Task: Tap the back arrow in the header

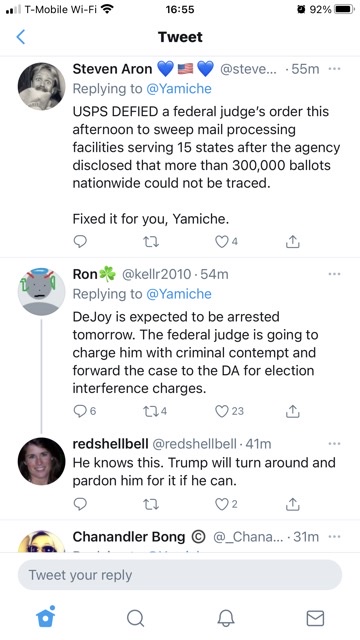Action: point(21,37)
